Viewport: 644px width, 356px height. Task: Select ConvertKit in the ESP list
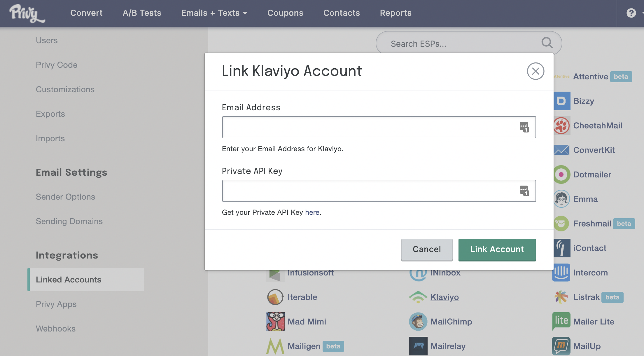(x=594, y=150)
